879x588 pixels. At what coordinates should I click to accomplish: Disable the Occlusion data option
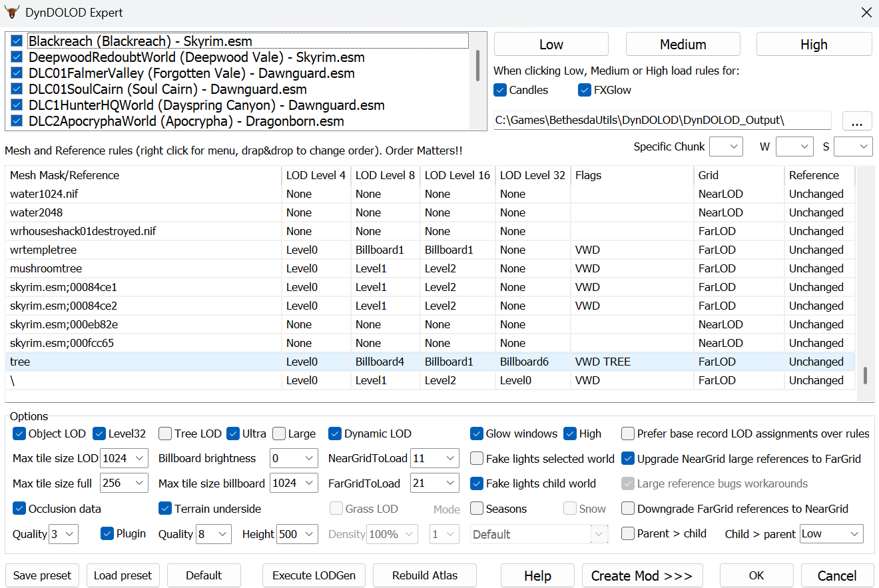point(19,509)
